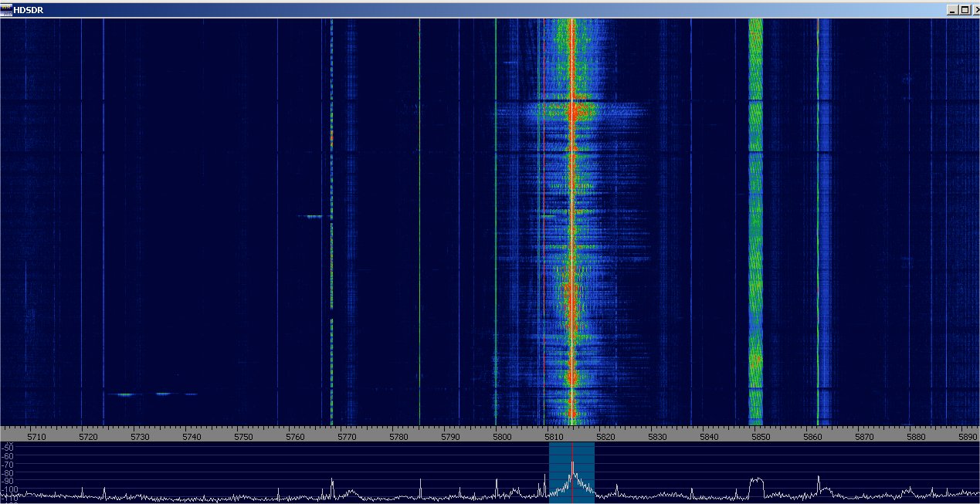Maximize the HDSDR window
Image resolution: width=980 pixels, height=504 pixels.
coord(963,9)
